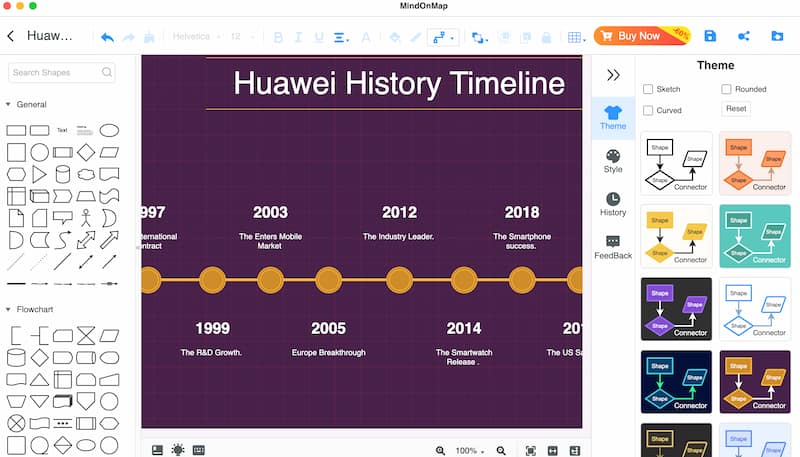Open the insert table dropdown
This screenshot has height=457, width=800.
click(577, 37)
